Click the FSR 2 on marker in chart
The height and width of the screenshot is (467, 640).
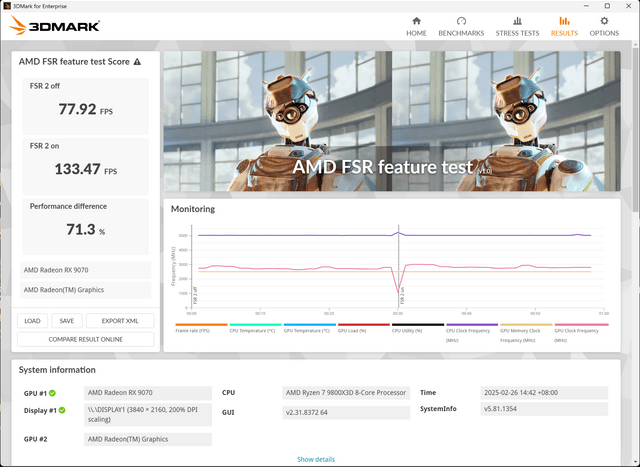click(402, 295)
